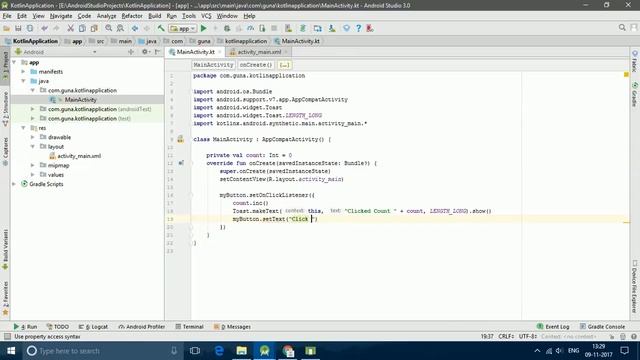Click the override gutter icon beside onCreate
This screenshot has height=360, width=640.
(181, 163)
